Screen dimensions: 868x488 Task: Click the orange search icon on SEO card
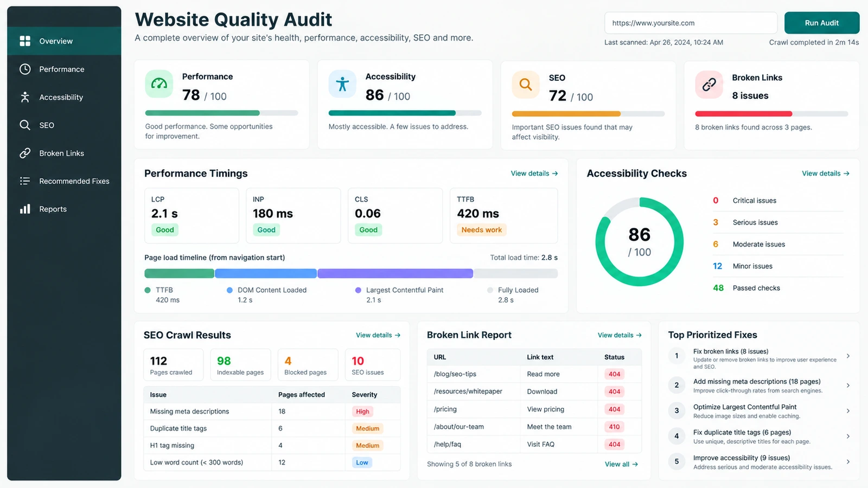(x=526, y=85)
